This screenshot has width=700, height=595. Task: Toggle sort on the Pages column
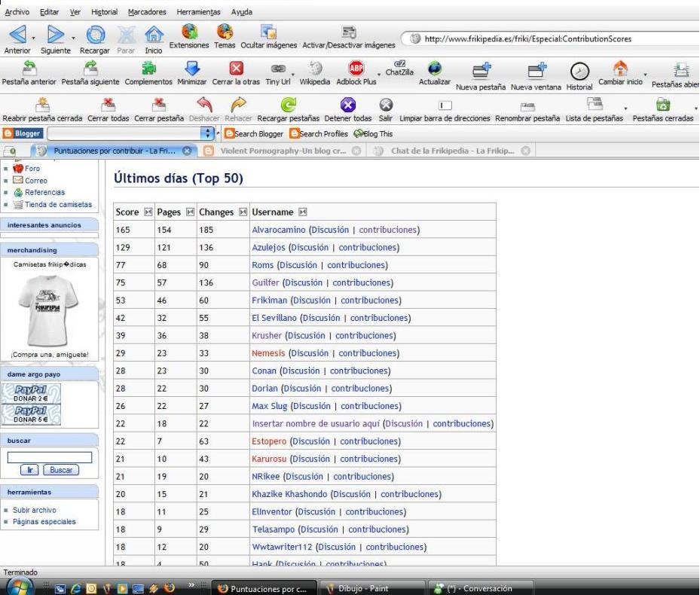tap(190, 212)
